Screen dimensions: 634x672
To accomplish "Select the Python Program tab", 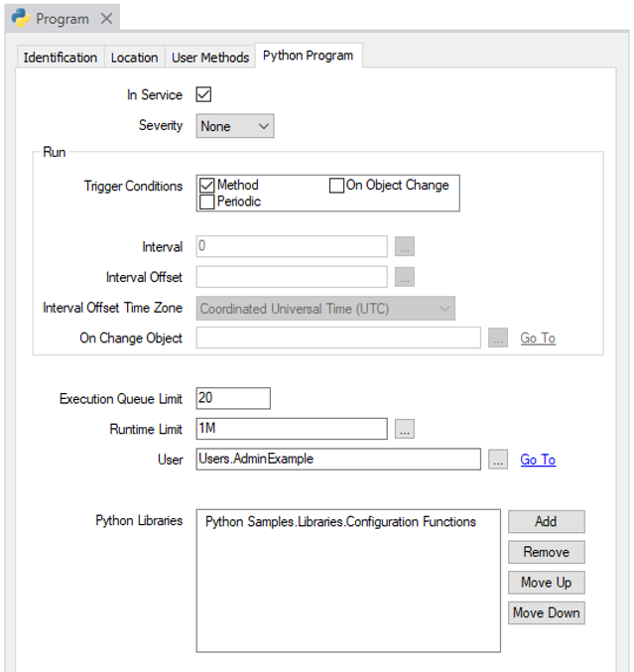I will (x=308, y=57).
